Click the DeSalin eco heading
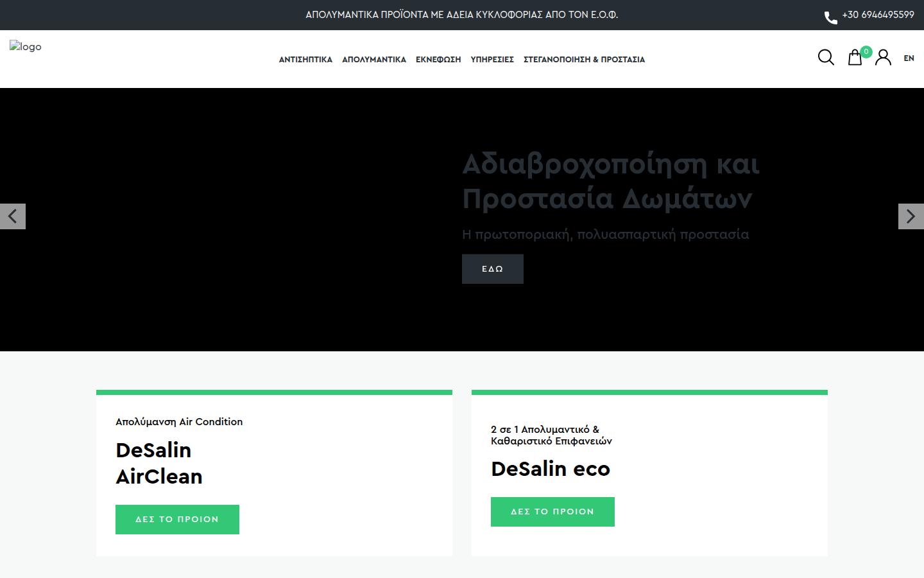The width and height of the screenshot is (924, 578). (x=551, y=469)
